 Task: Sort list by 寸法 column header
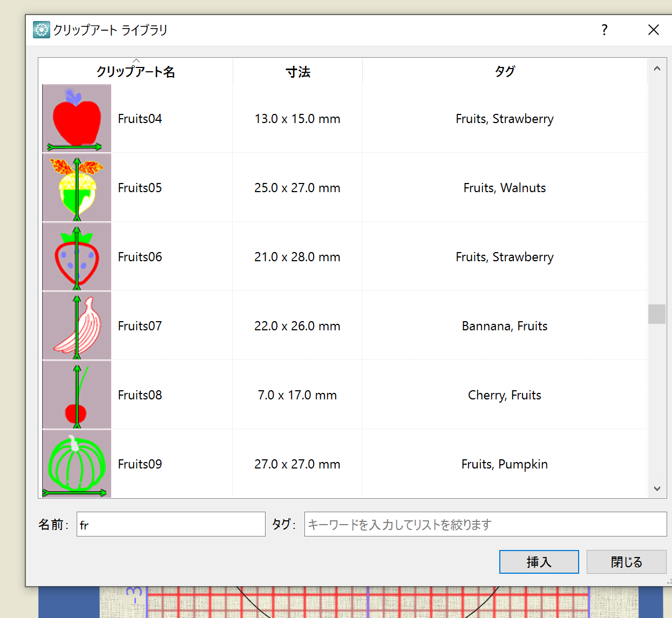pyautogui.click(x=297, y=72)
